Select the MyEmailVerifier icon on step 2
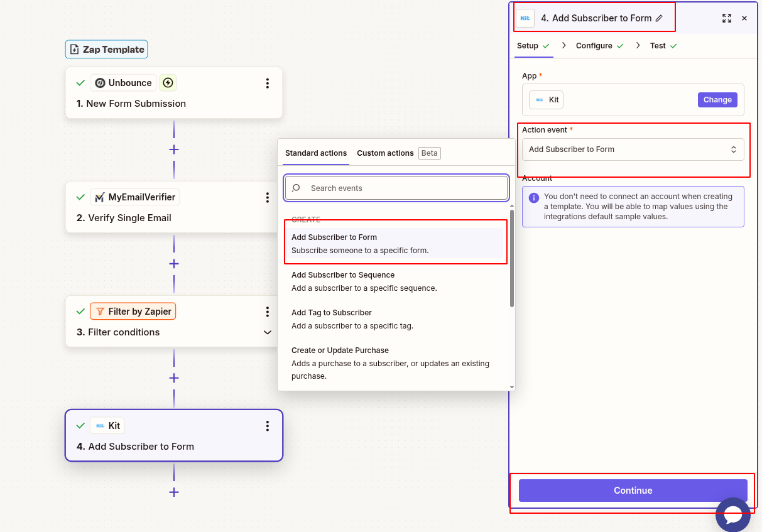 click(x=100, y=197)
